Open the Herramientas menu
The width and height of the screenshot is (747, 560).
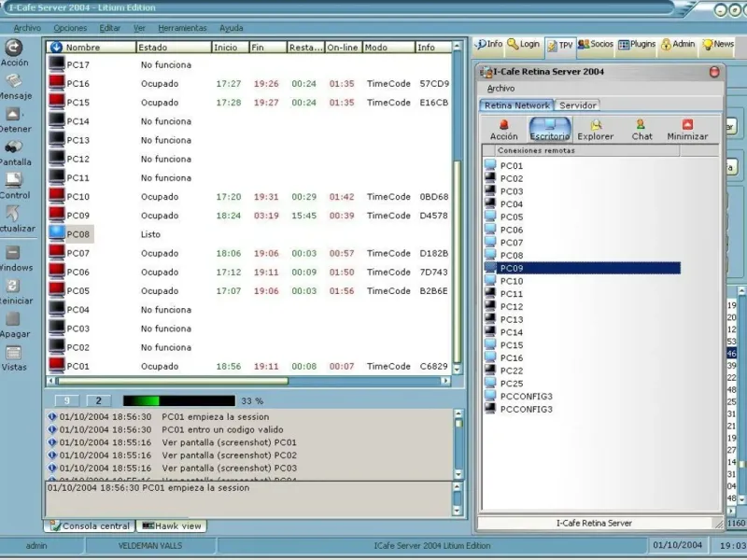click(x=182, y=28)
